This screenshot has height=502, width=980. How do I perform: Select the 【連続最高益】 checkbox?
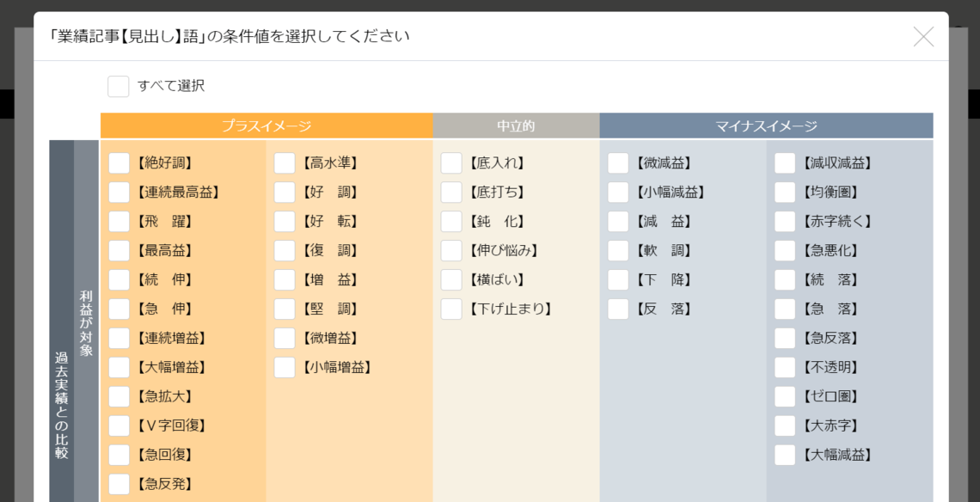click(x=119, y=193)
